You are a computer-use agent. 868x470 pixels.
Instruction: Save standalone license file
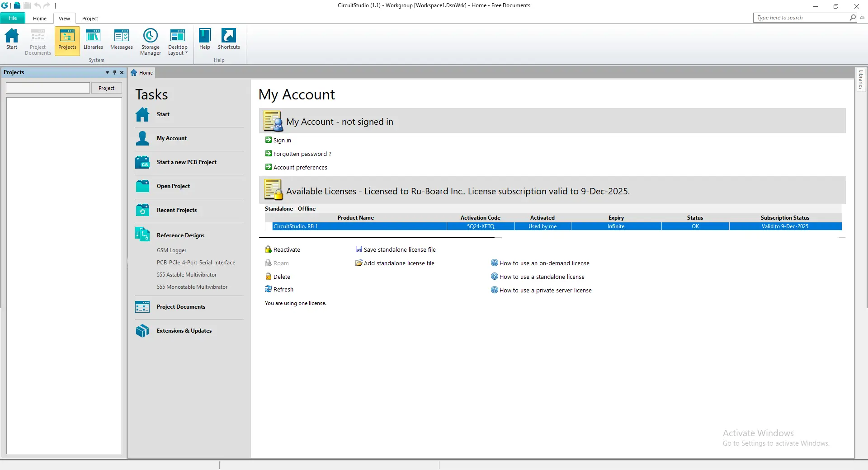[x=396, y=250]
